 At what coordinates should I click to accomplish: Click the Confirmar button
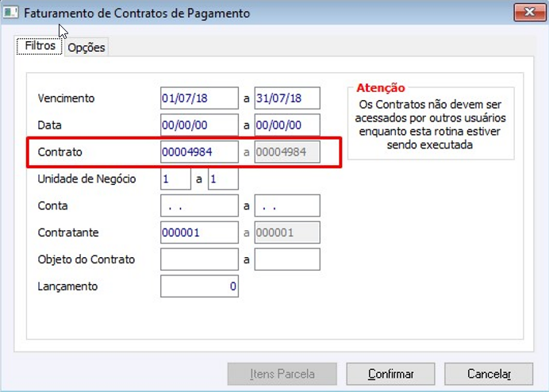[x=391, y=374]
